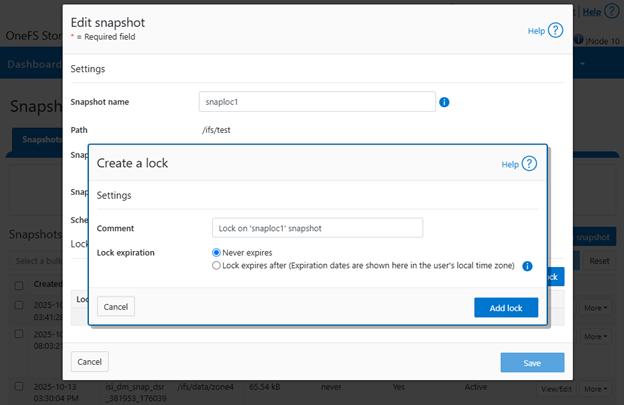Viewport: 624px width, 405px height.
Task: Open the Dashboard menu
Action: (34, 65)
